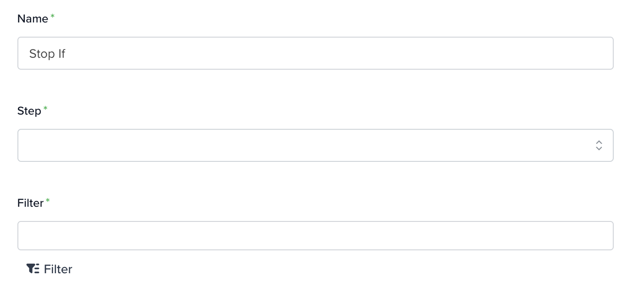The height and width of the screenshot is (298, 644).
Task: Click the down arrow of the Step chevrons
Action: click(599, 149)
